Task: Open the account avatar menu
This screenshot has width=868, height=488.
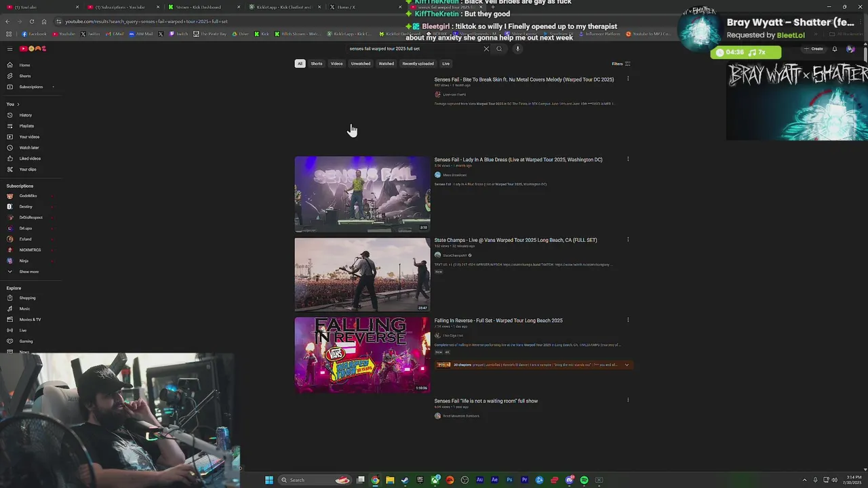Action: [850, 49]
